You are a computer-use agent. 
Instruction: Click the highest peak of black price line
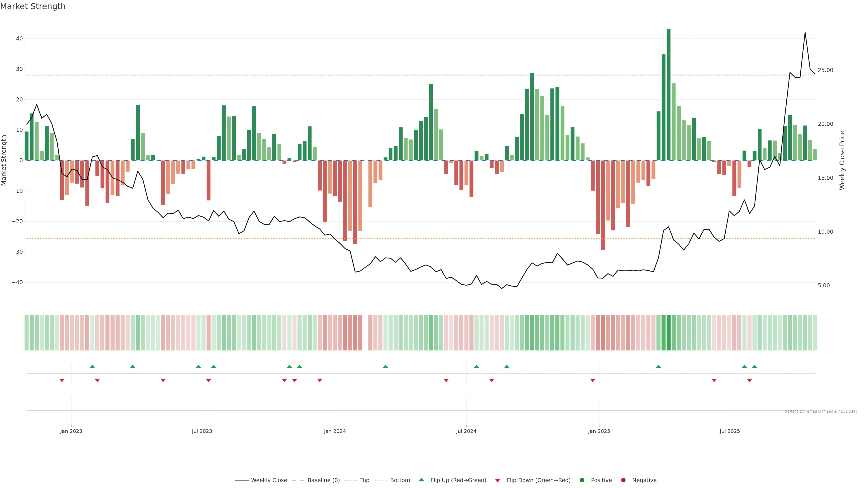pyautogui.click(x=805, y=33)
